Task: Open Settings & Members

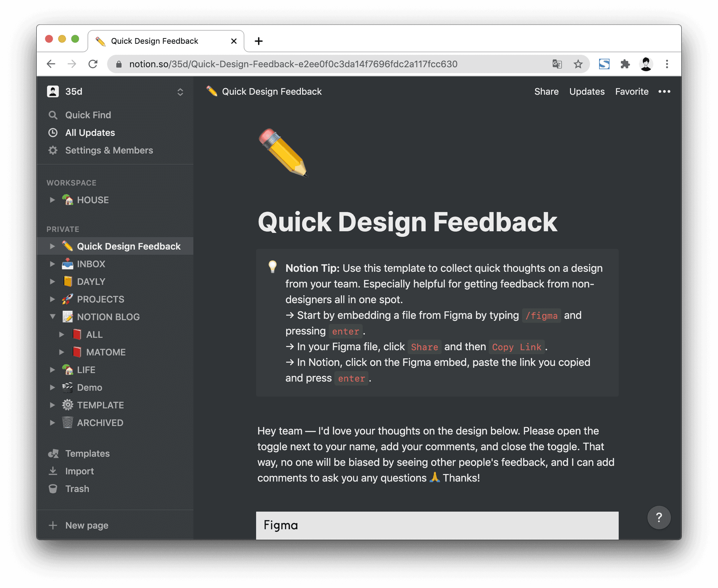Action: [x=115, y=150]
